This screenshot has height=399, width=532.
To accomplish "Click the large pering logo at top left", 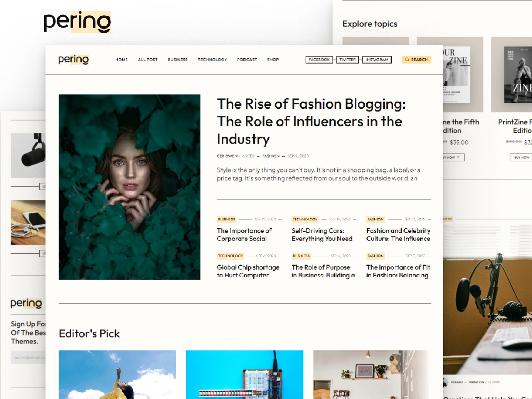I will [77, 22].
